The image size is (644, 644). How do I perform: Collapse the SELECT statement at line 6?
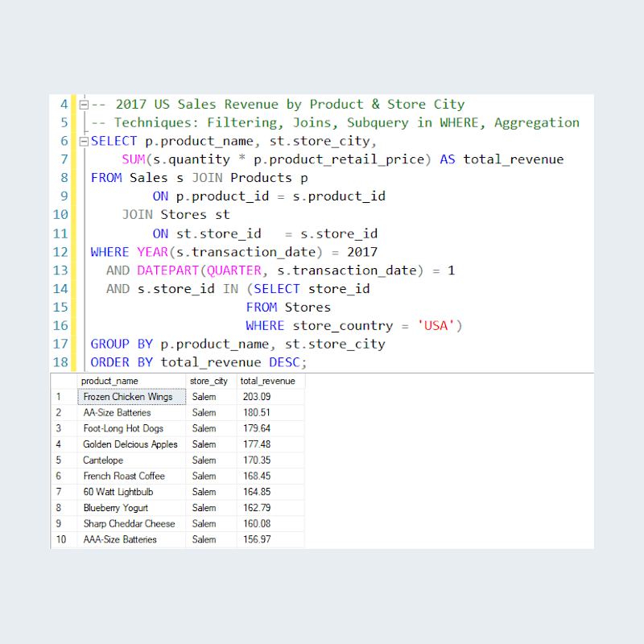pos(84,142)
